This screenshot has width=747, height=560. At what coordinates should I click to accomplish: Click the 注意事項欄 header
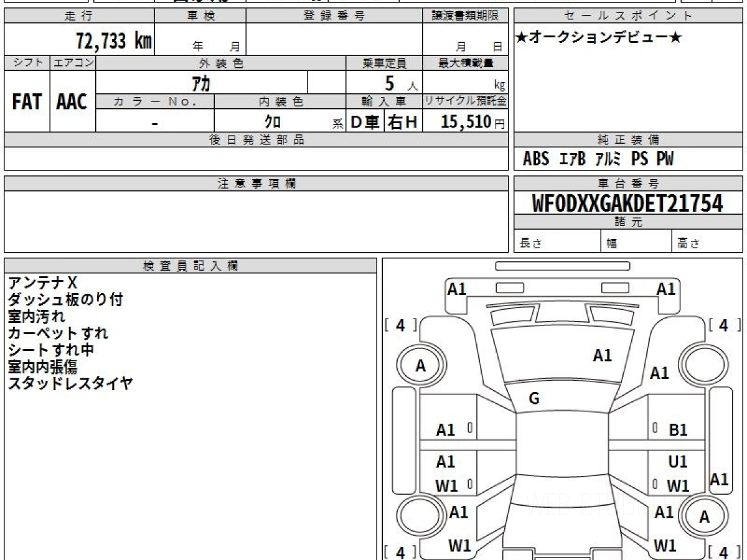coord(256,184)
